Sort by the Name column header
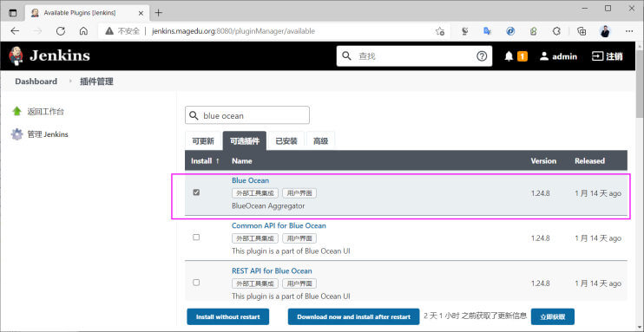The image size is (644, 332). [x=242, y=161]
